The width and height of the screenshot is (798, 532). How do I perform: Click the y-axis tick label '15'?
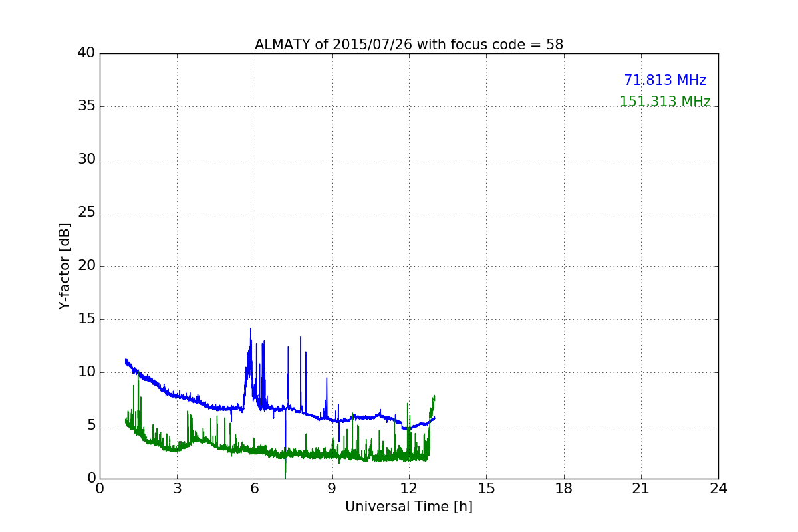click(x=86, y=319)
